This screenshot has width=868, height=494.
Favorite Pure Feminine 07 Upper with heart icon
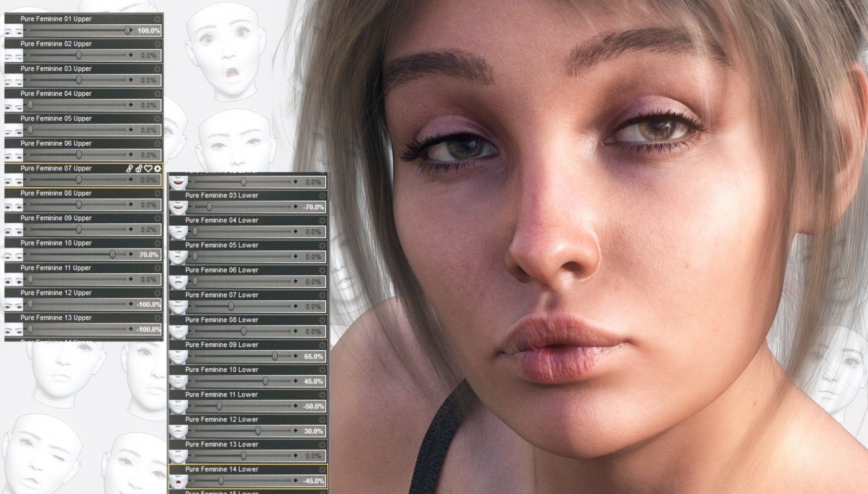coord(148,168)
